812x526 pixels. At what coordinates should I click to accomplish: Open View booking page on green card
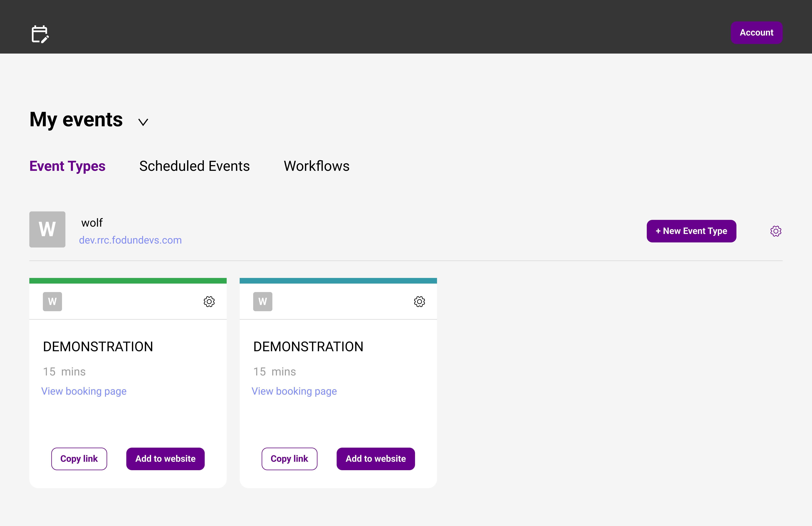pos(84,391)
